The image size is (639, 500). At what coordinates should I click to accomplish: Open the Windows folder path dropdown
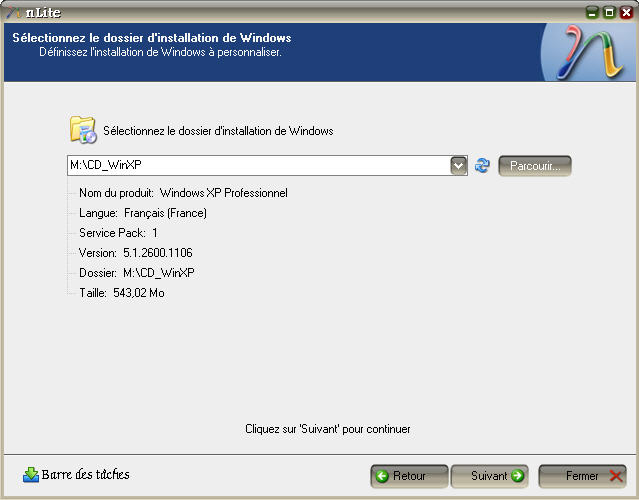(458, 165)
